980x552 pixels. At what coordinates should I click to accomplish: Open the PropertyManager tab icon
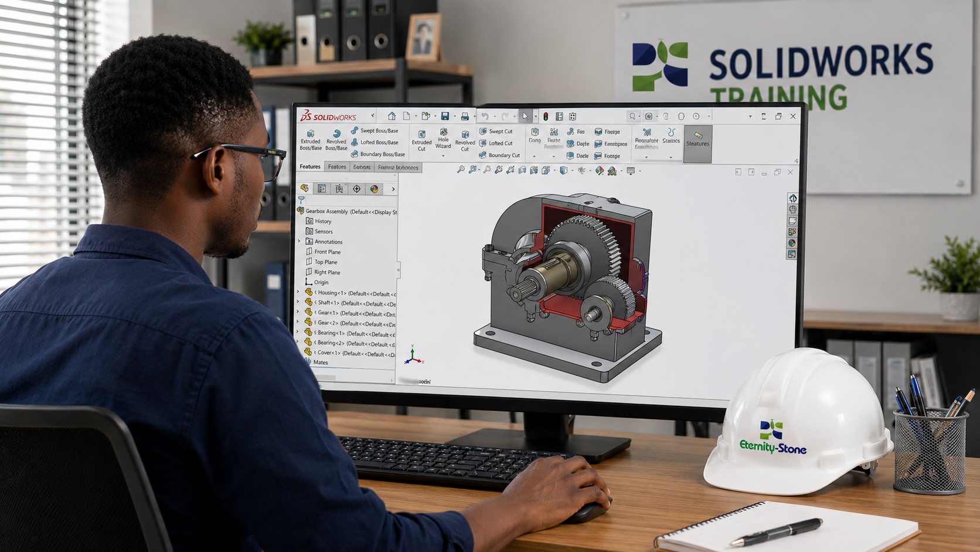coord(322,188)
